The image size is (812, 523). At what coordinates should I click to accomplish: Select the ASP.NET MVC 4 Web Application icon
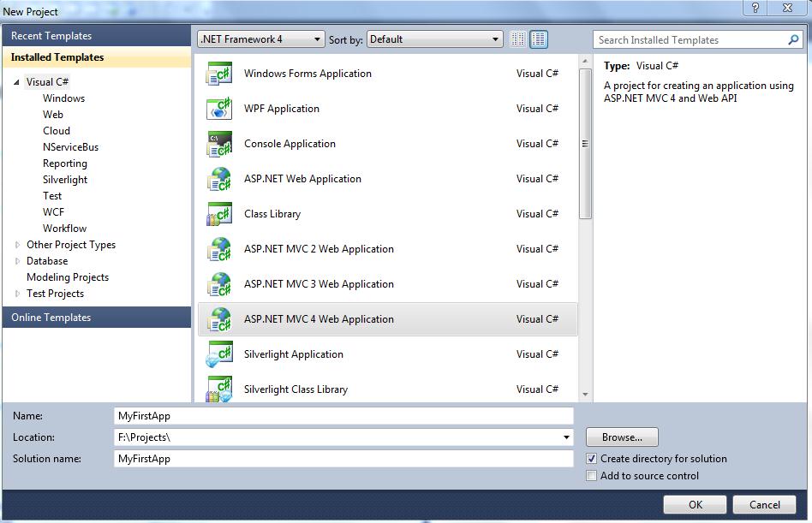point(219,319)
